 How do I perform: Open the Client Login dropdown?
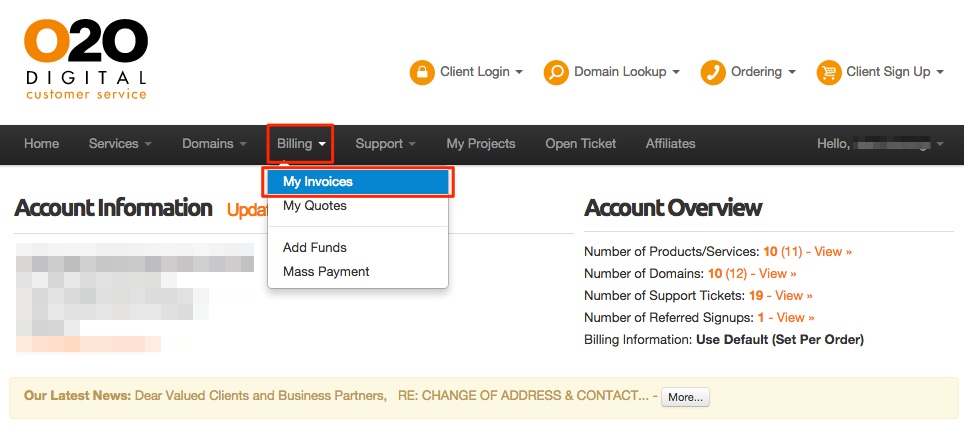(481, 72)
